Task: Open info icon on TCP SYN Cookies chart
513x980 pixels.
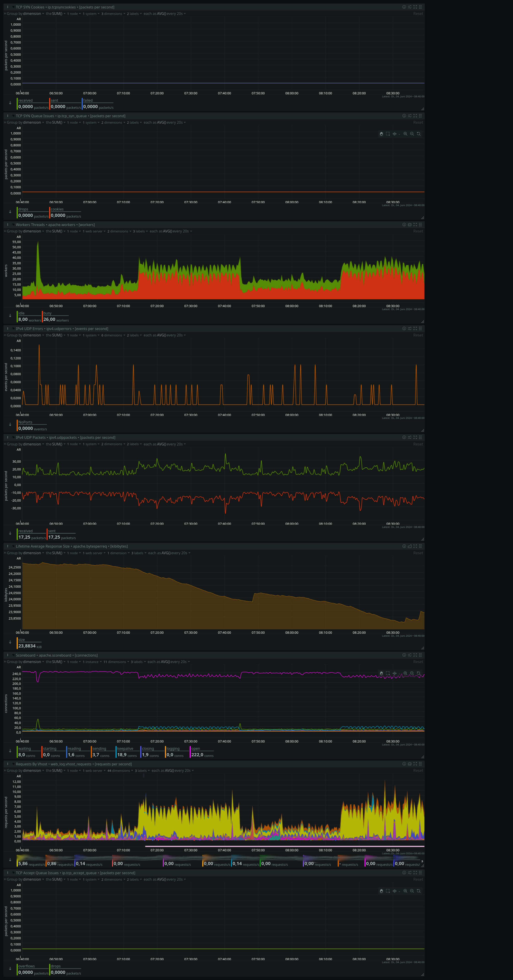Action: (404, 7)
